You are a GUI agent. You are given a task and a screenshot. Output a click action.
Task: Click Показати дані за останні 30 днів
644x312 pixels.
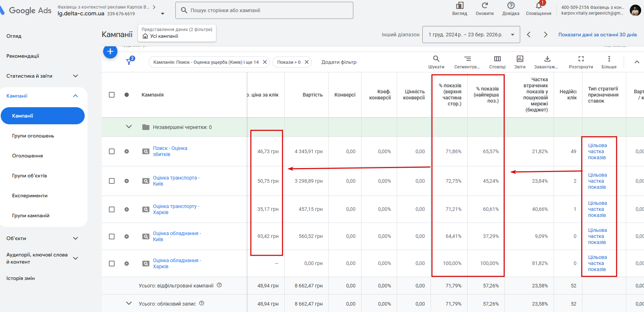(x=597, y=35)
